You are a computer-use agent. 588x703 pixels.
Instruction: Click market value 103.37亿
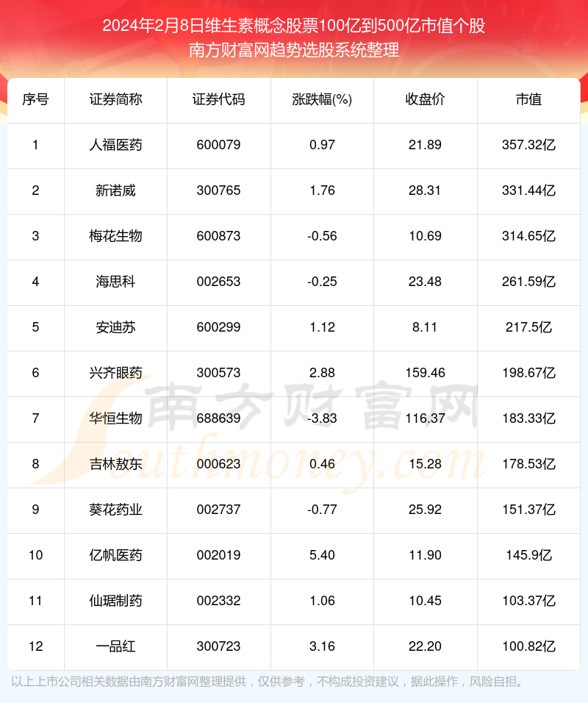[x=529, y=602]
